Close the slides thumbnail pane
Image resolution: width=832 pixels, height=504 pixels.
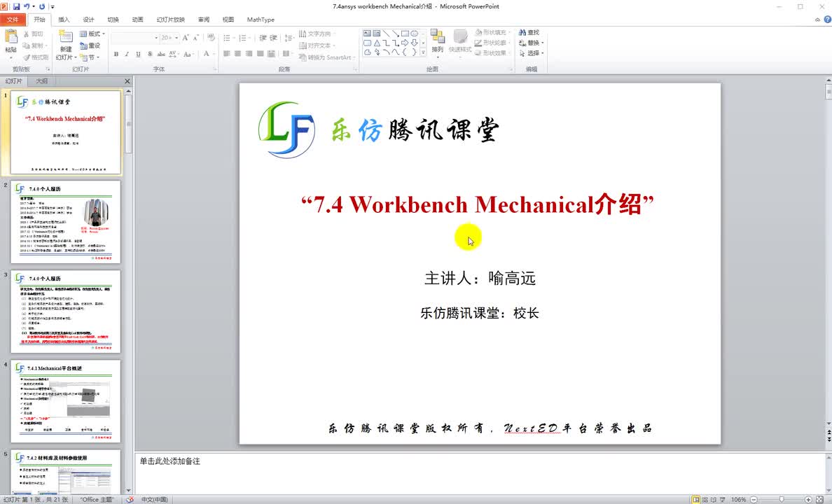[127, 81]
